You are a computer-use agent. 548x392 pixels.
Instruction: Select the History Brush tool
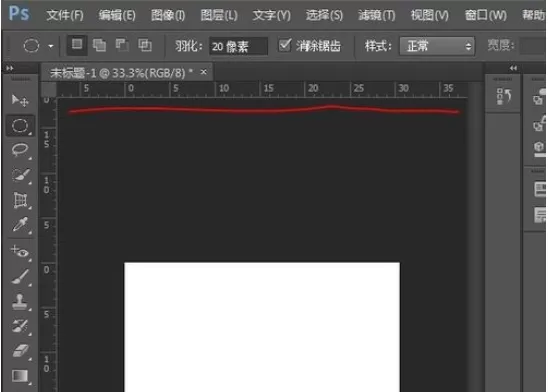20,326
